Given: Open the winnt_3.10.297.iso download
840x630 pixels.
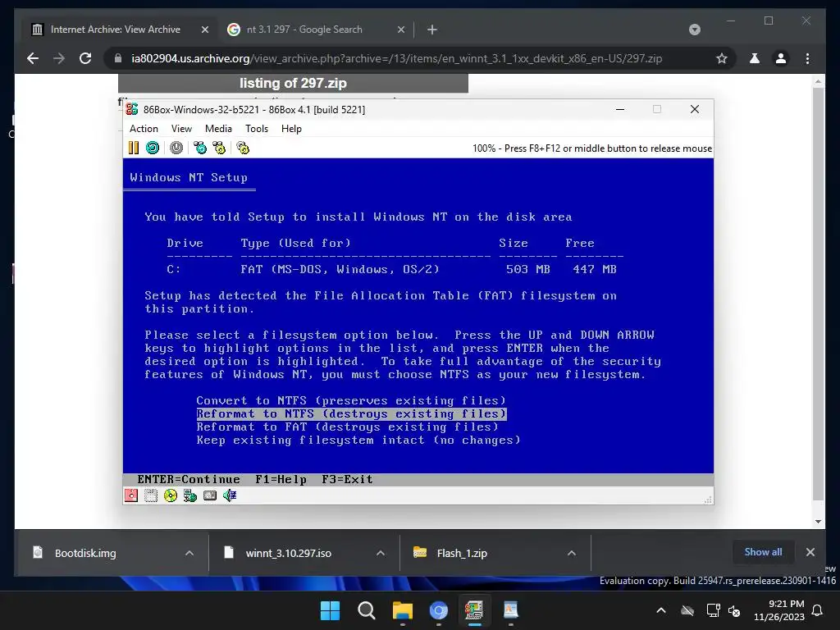Looking at the screenshot, I should point(288,554).
